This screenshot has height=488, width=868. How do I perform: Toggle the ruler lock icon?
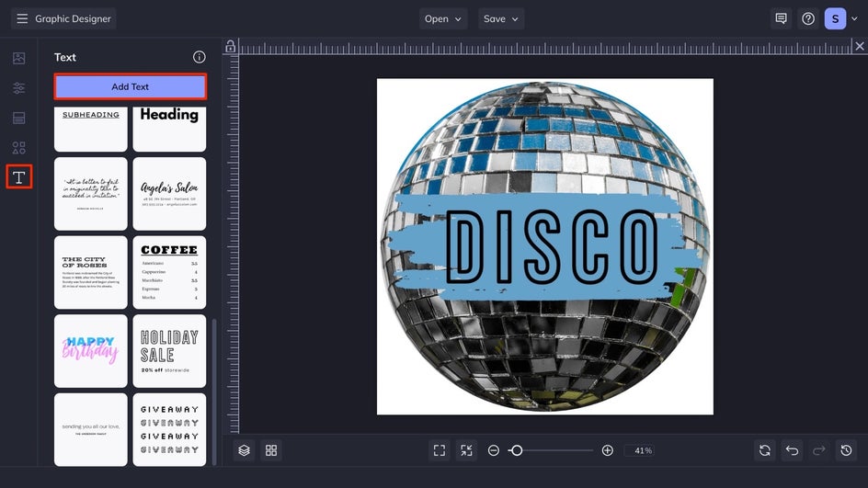230,47
